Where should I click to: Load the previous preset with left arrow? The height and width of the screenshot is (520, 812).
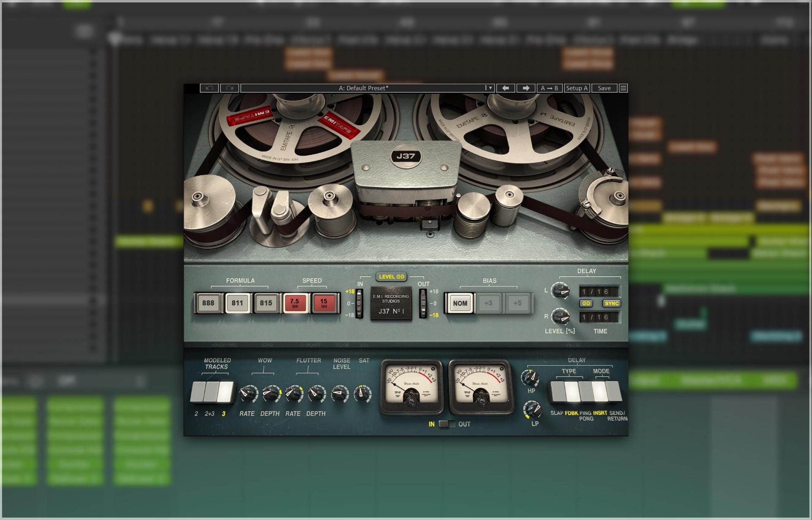tap(505, 88)
